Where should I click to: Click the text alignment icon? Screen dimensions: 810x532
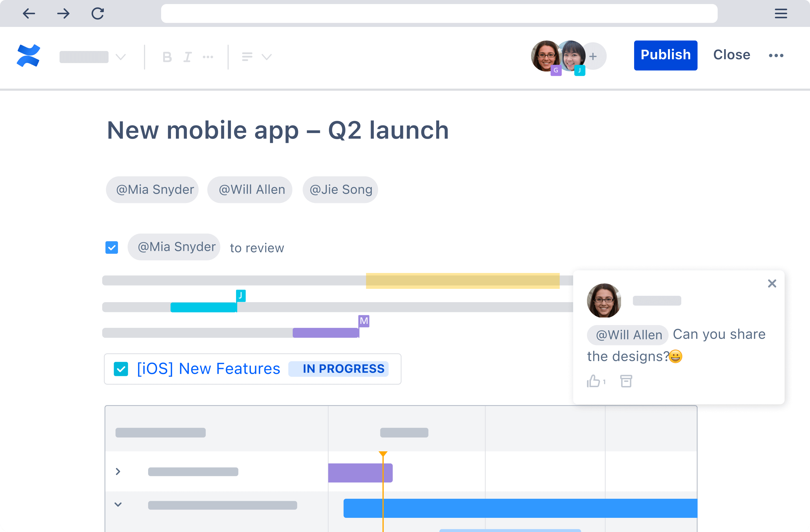click(x=247, y=56)
